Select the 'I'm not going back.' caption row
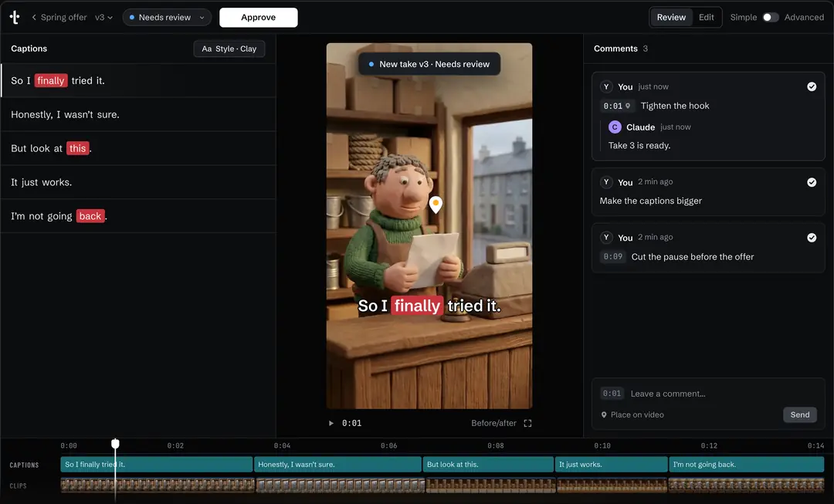 point(138,216)
